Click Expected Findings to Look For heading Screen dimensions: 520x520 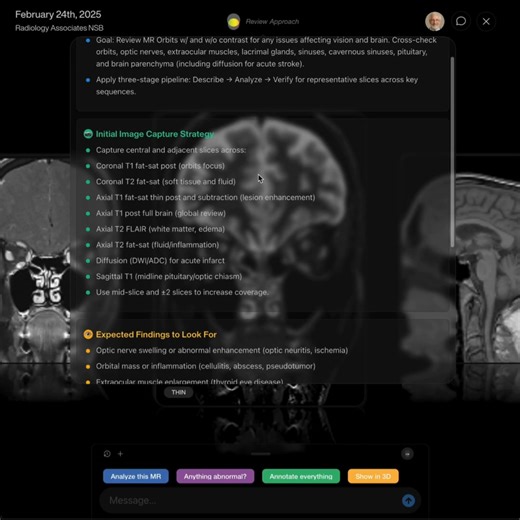point(156,334)
